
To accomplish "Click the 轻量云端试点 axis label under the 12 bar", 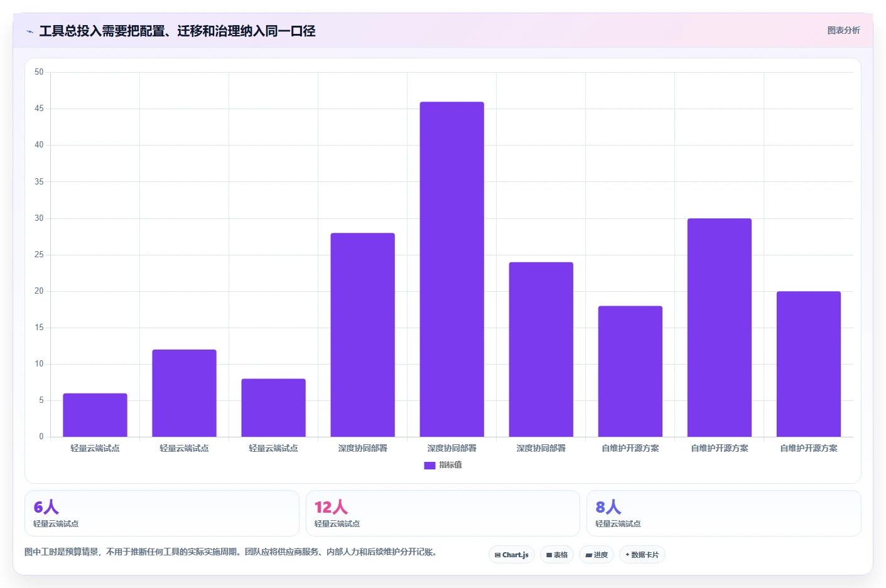I will (x=184, y=448).
